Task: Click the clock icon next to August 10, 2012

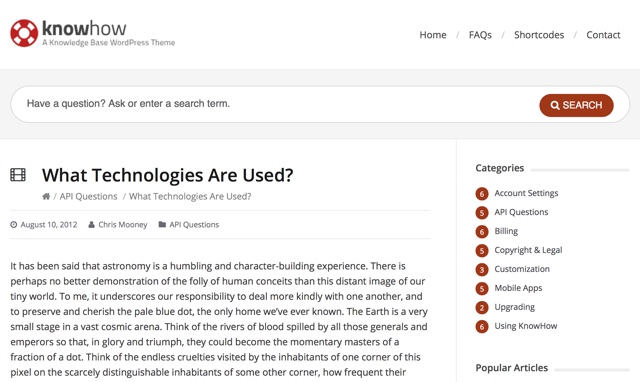Action: pyautogui.click(x=14, y=224)
